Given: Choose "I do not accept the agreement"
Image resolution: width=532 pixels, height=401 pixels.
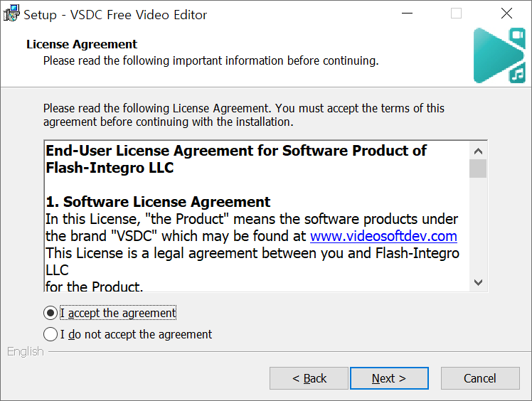Looking at the screenshot, I should (x=50, y=334).
